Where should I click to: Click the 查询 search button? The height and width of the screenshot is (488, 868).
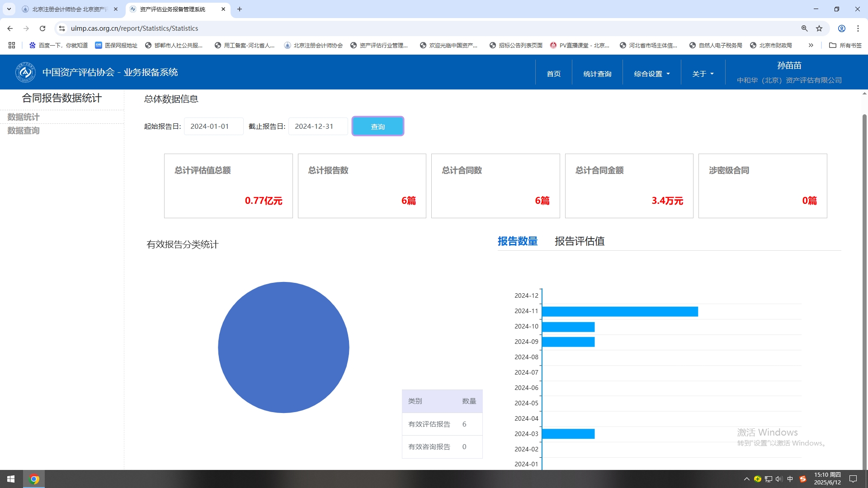point(377,127)
